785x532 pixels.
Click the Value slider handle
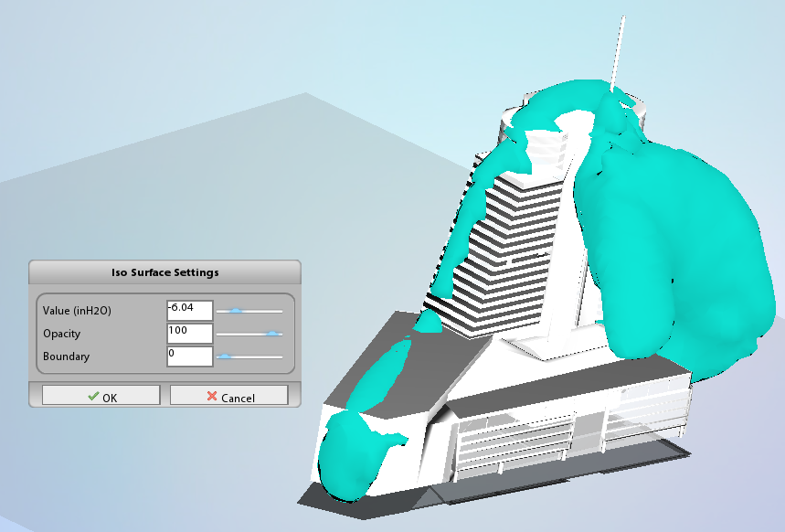236,311
